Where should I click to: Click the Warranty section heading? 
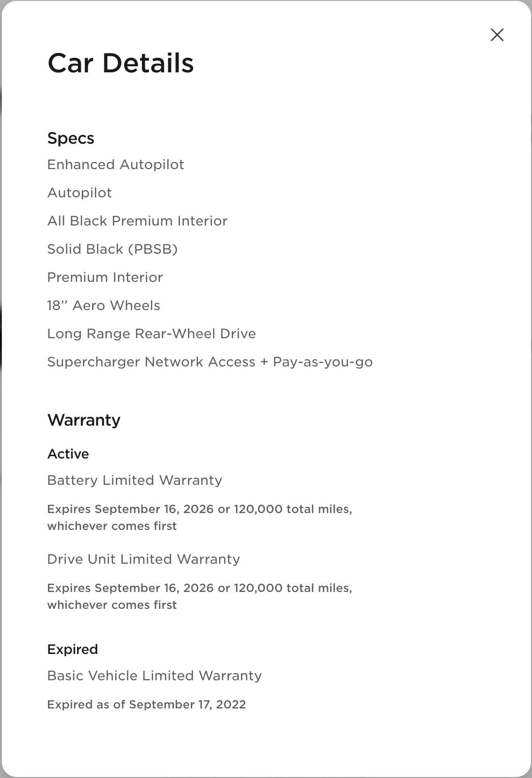click(84, 420)
